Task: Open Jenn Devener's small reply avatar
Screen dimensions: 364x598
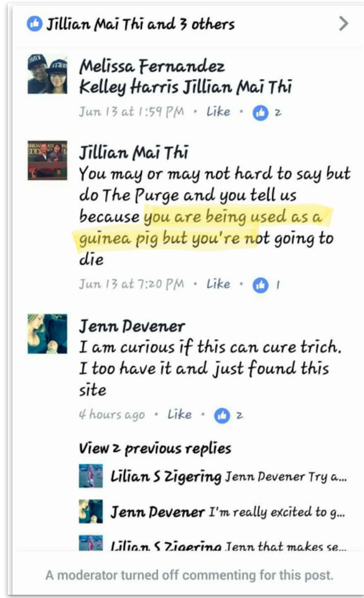Action: tap(91, 511)
